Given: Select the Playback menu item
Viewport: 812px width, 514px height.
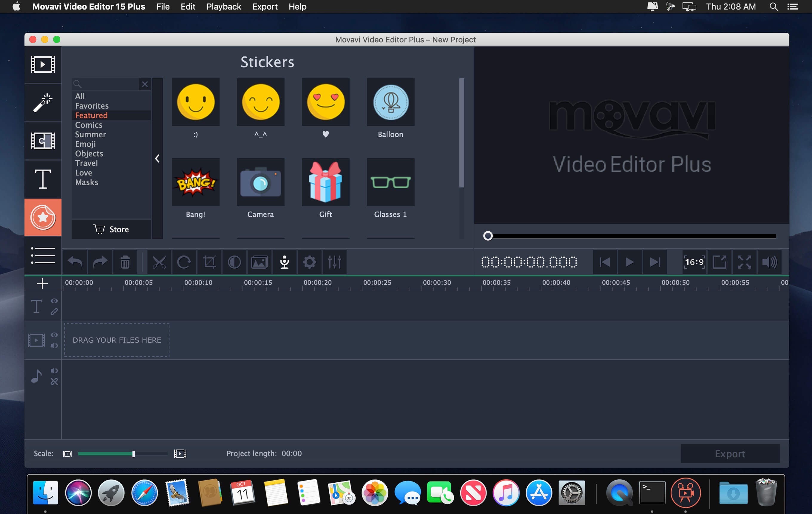Looking at the screenshot, I should pyautogui.click(x=224, y=7).
